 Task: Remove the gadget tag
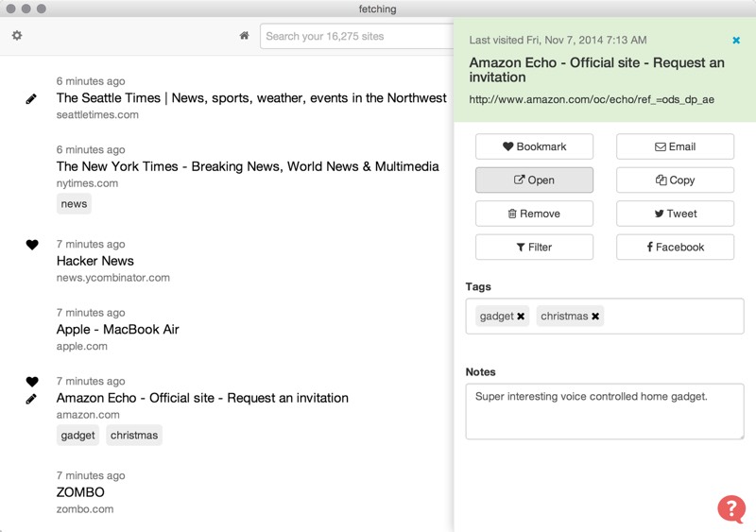pyautogui.click(x=521, y=317)
